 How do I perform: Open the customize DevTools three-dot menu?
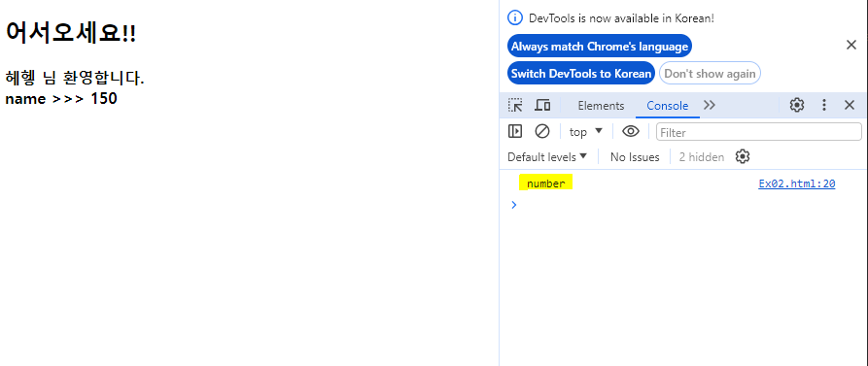pyautogui.click(x=824, y=105)
